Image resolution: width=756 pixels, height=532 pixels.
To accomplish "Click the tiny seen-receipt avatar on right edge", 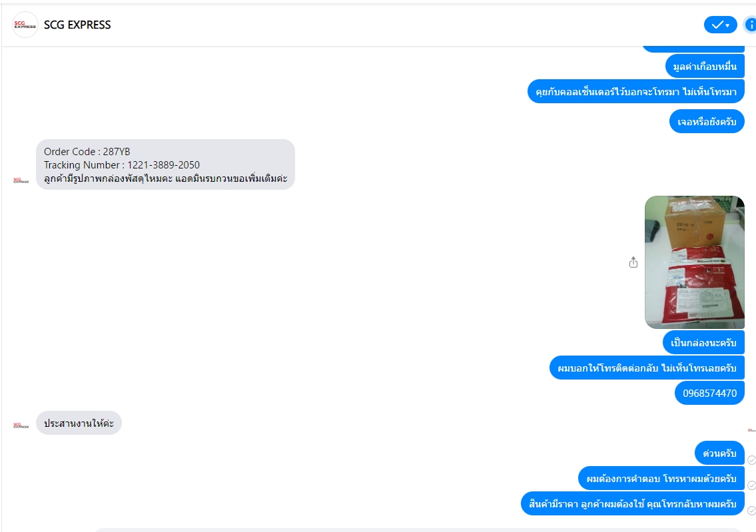I will (751, 430).
